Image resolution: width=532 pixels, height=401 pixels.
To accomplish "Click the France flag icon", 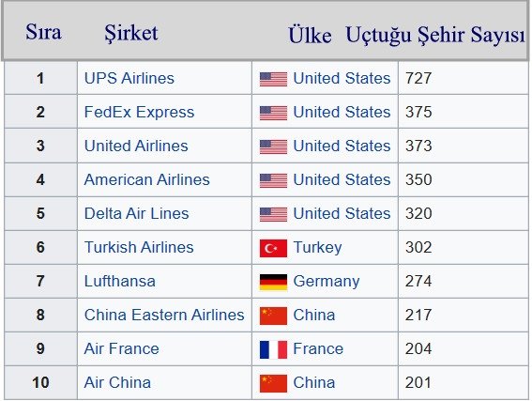I will coord(273,349).
